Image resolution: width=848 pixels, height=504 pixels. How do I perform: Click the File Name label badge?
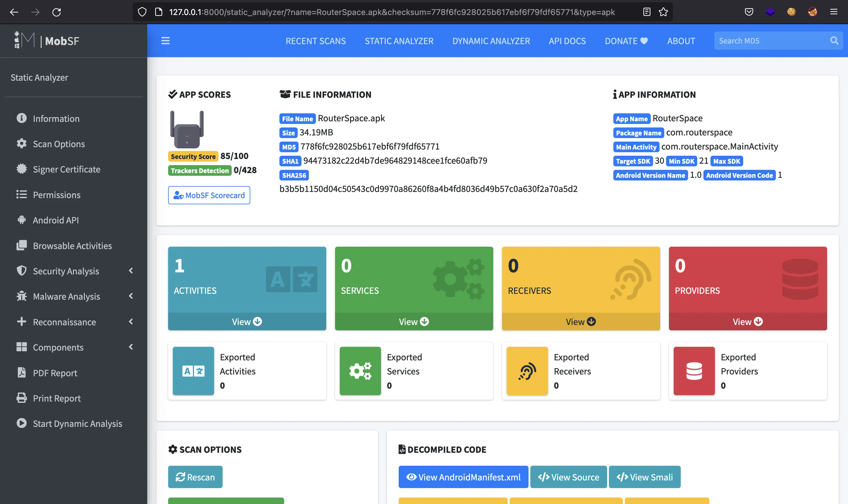[x=297, y=119]
